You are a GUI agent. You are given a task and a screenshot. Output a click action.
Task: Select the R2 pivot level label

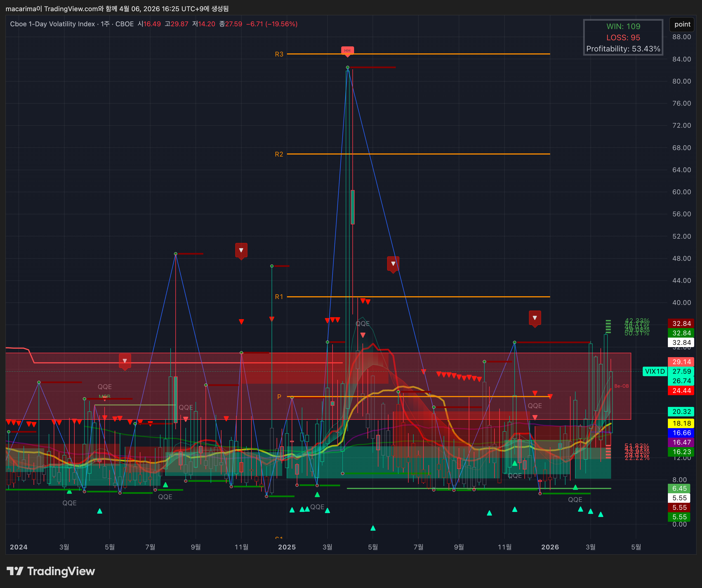(279, 154)
